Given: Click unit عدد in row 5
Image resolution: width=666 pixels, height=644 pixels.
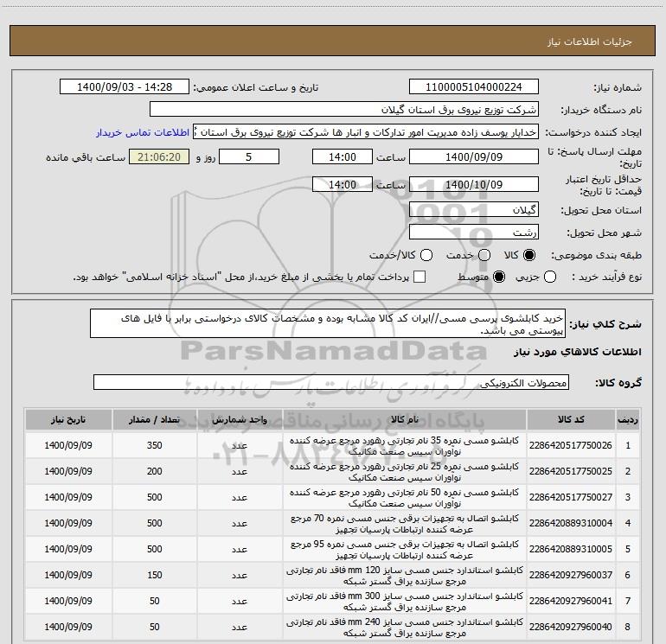Looking at the screenshot, I should [240, 549].
